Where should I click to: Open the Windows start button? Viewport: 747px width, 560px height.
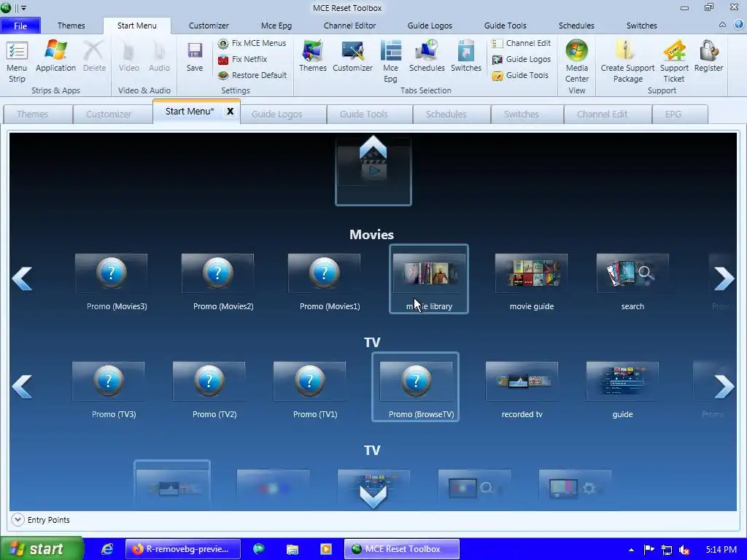tap(42, 549)
